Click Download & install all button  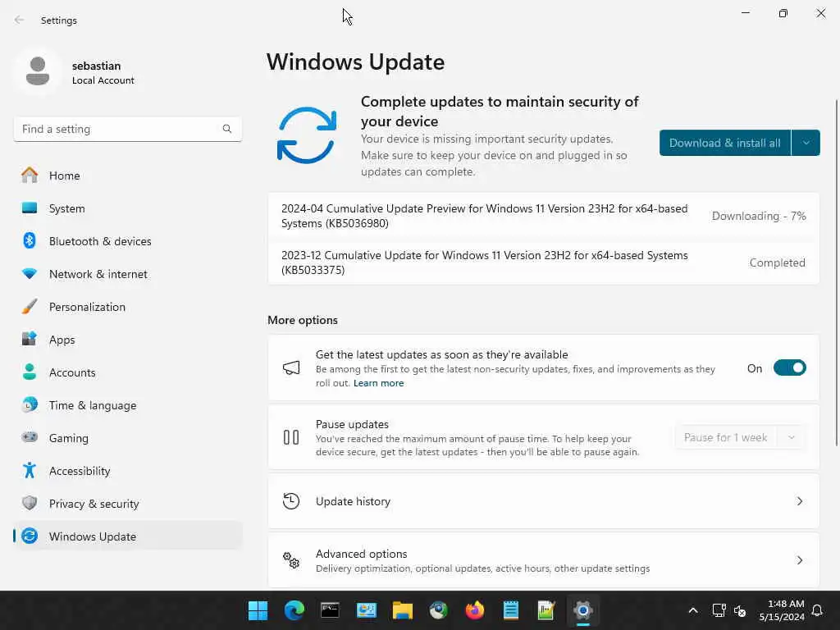click(725, 143)
